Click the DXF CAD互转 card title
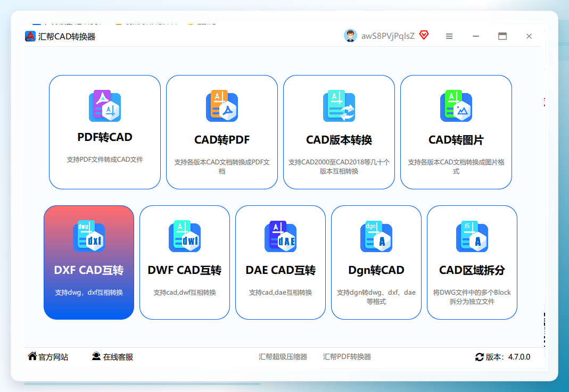The height and width of the screenshot is (392, 569). [89, 270]
